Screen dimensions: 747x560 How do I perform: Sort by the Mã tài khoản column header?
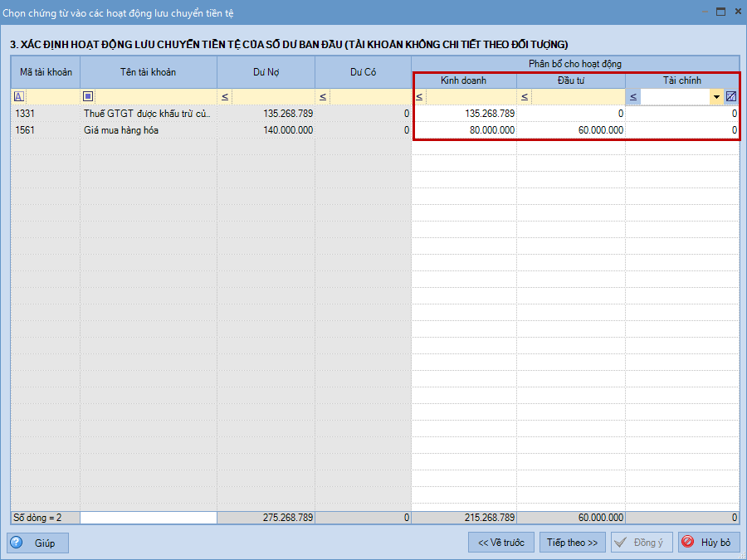click(x=46, y=72)
